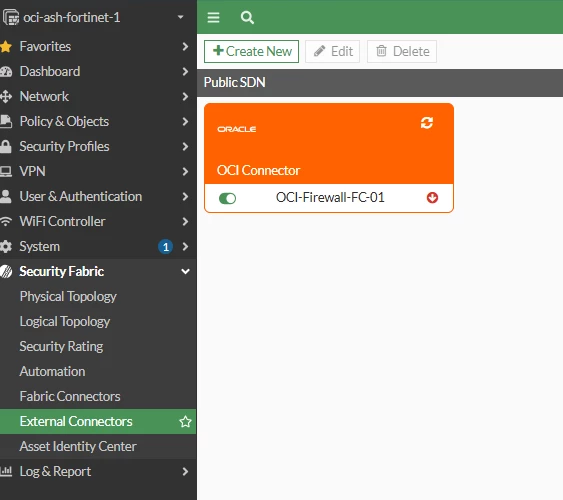
Task: Click the Delete button
Action: click(x=402, y=51)
